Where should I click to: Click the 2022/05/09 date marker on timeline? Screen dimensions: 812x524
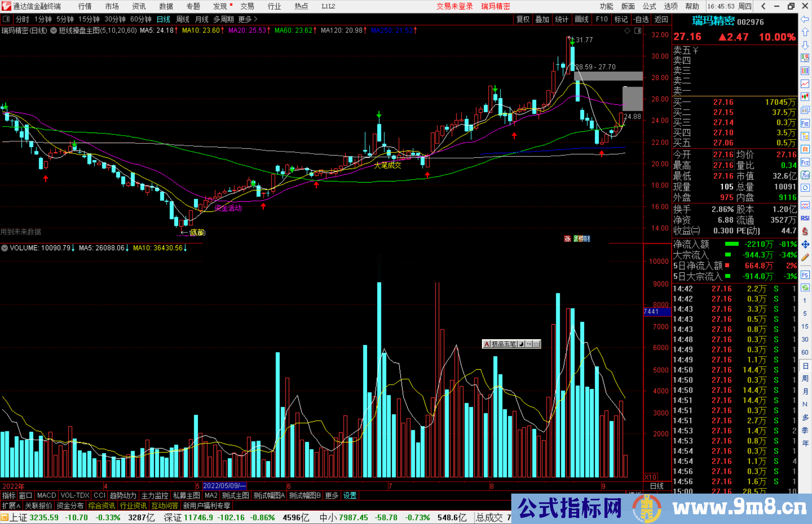[x=224, y=486]
